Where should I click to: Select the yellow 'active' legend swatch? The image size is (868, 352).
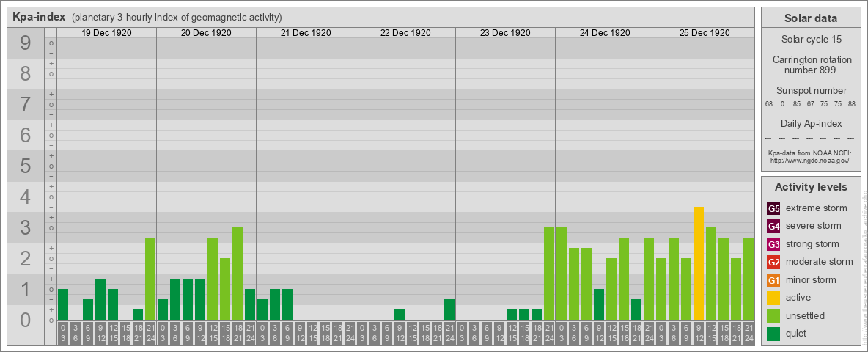click(773, 298)
